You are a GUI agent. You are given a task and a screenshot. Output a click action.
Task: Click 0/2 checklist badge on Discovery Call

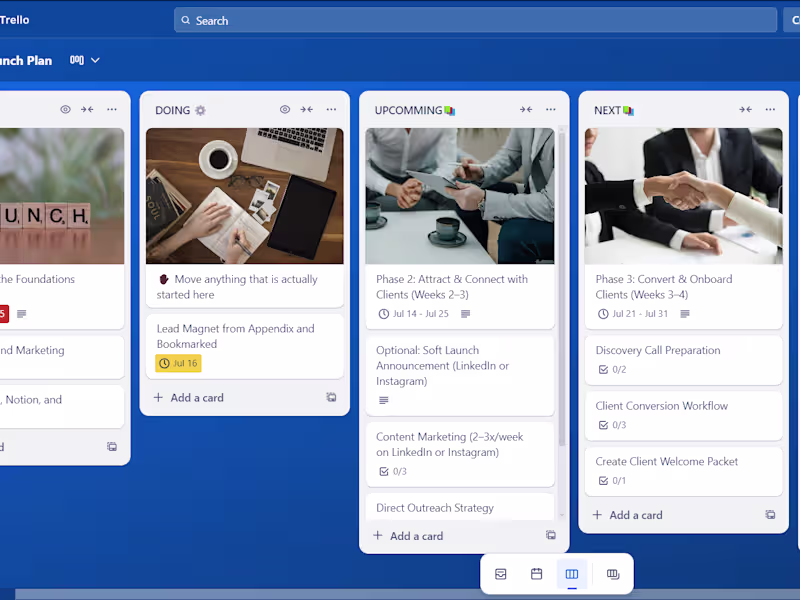612,369
